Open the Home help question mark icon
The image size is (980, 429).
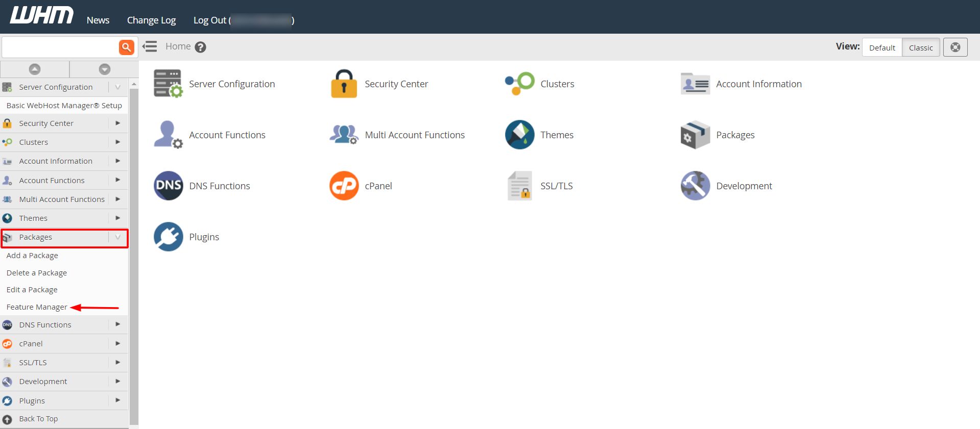click(201, 47)
